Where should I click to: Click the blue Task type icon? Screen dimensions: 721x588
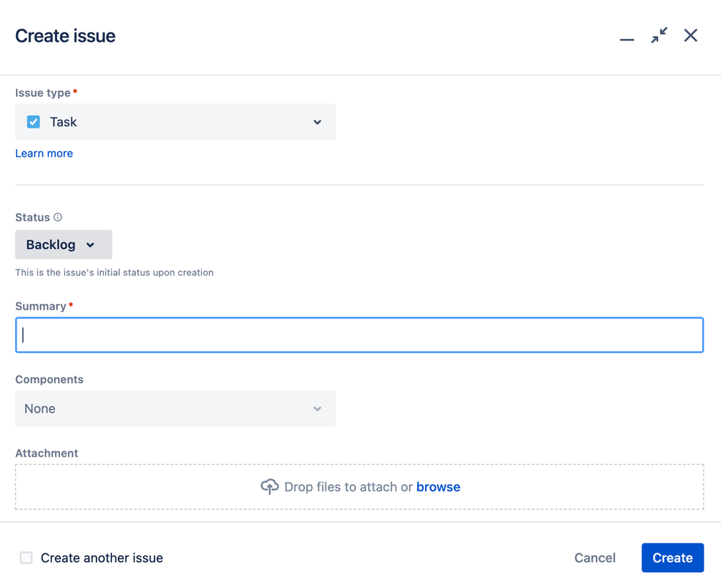[33, 122]
